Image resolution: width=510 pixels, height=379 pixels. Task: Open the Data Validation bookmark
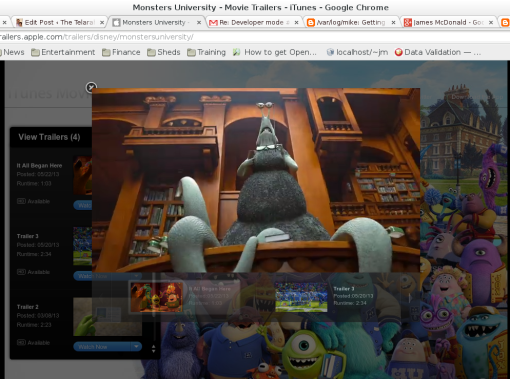coord(438,52)
